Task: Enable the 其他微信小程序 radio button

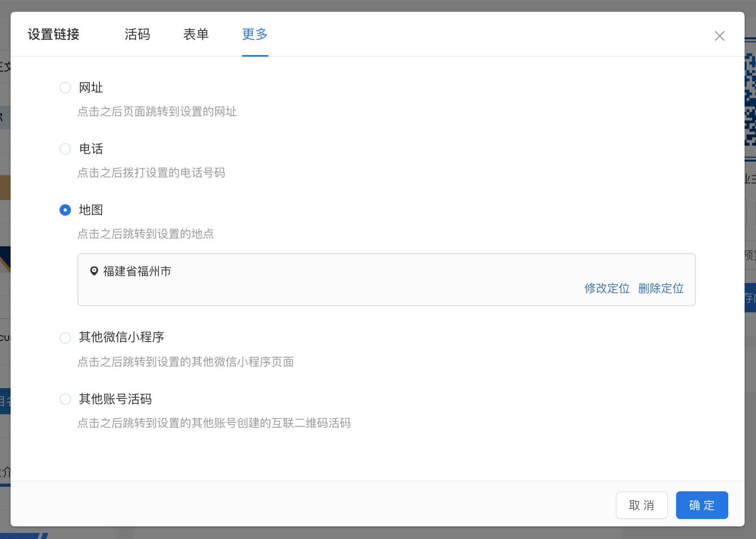Action: click(x=65, y=338)
